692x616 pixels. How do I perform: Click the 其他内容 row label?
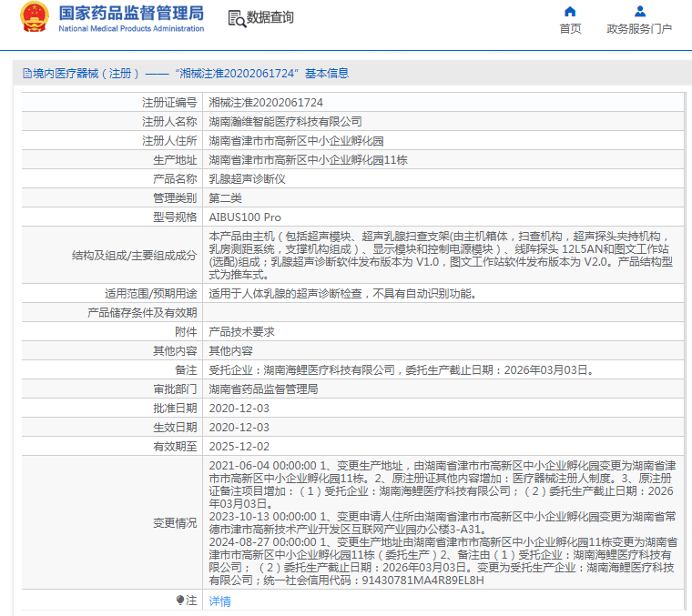175,351
